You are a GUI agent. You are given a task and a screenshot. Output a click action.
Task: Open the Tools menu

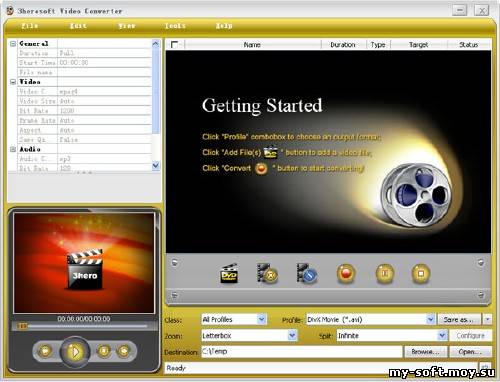[x=175, y=26]
